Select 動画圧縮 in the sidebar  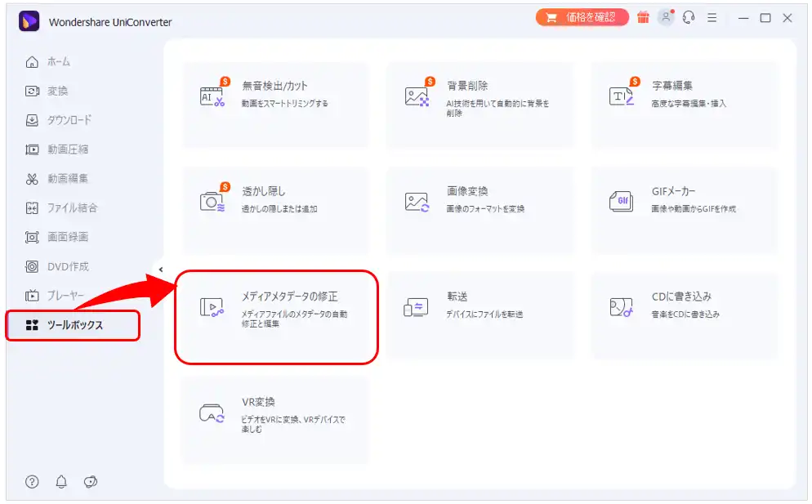click(67, 149)
